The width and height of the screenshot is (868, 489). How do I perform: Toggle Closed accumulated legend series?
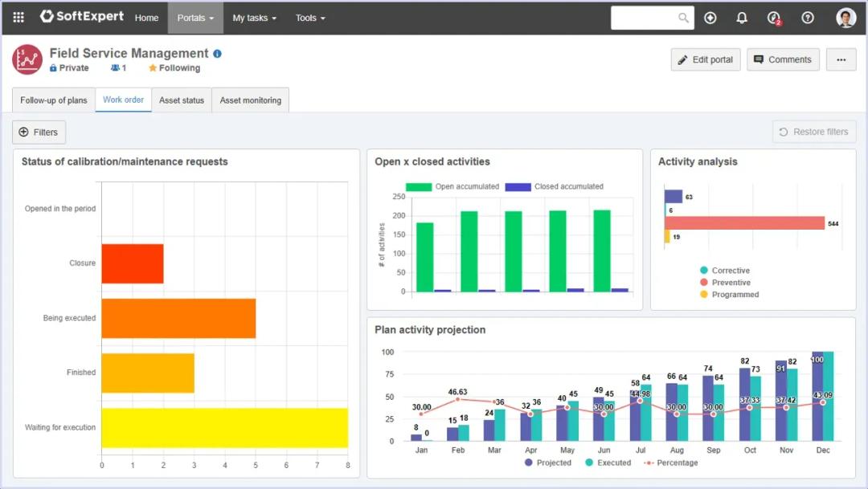tap(518, 186)
